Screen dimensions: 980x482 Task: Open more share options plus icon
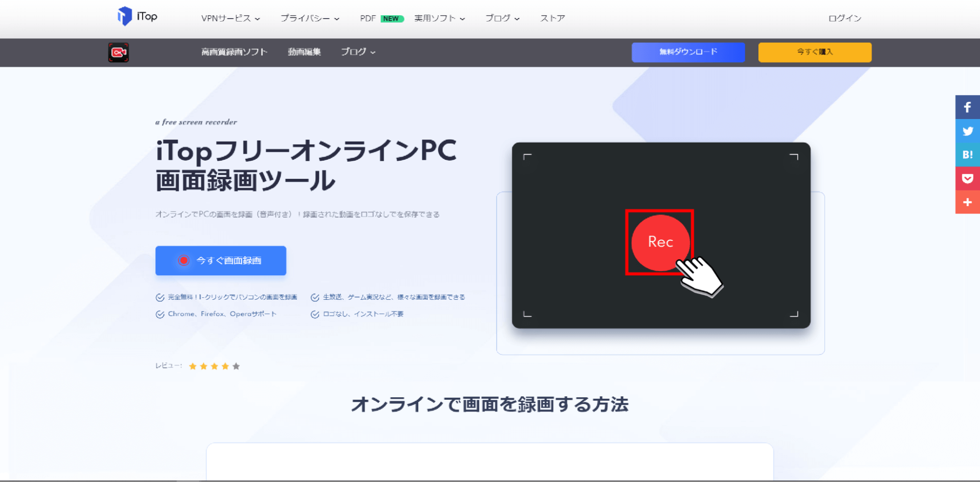(967, 202)
